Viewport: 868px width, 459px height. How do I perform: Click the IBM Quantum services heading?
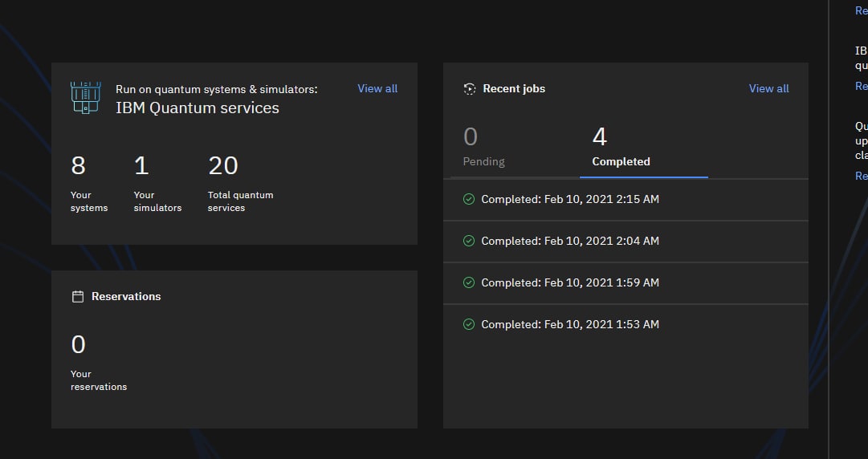198,108
